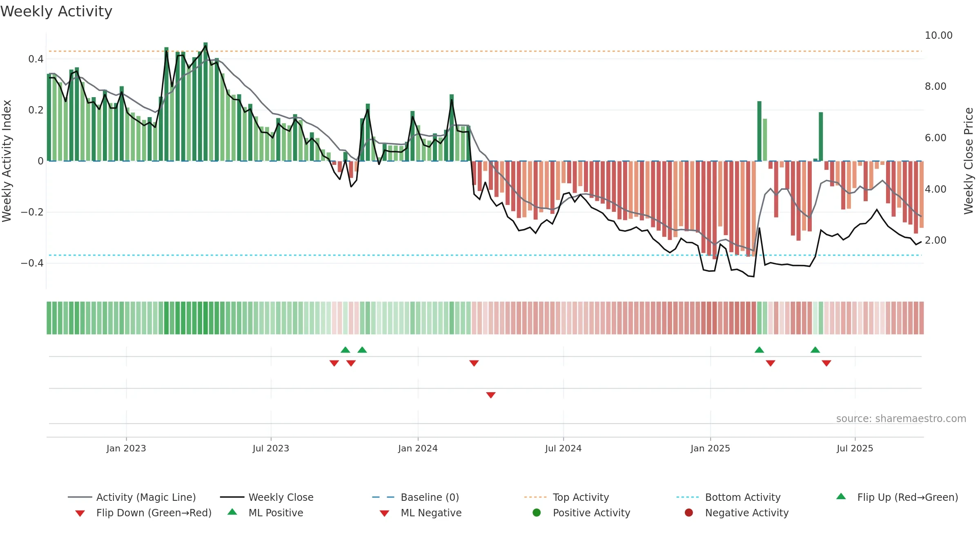Click the Jul 2023 x-axis label
Image resolution: width=980 pixels, height=551 pixels.
coord(271,448)
